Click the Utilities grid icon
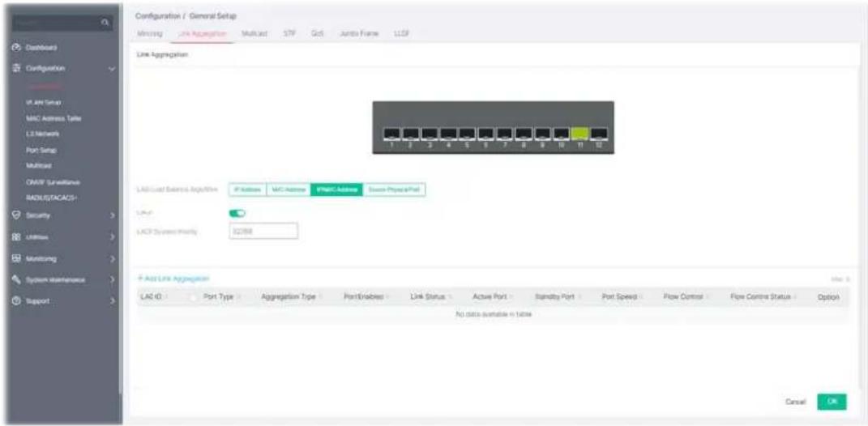This screenshot has height=426, width=868. click(16, 236)
